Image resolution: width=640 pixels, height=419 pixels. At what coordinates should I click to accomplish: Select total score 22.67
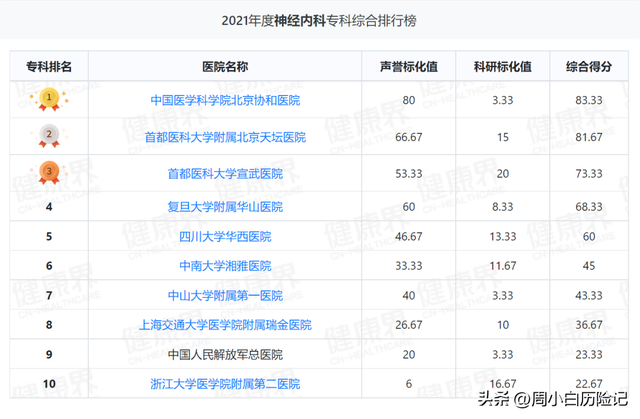point(589,384)
